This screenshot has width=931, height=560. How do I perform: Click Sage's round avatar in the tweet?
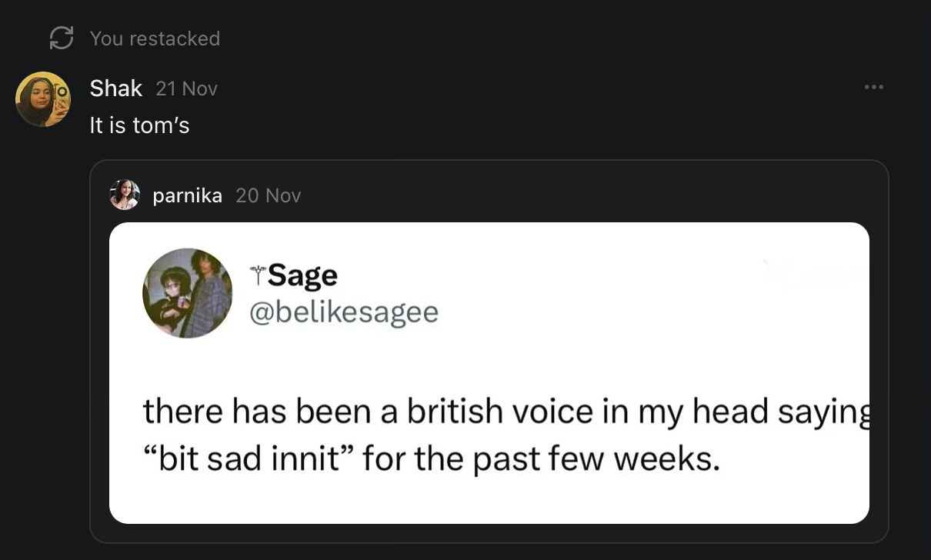coord(187,293)
